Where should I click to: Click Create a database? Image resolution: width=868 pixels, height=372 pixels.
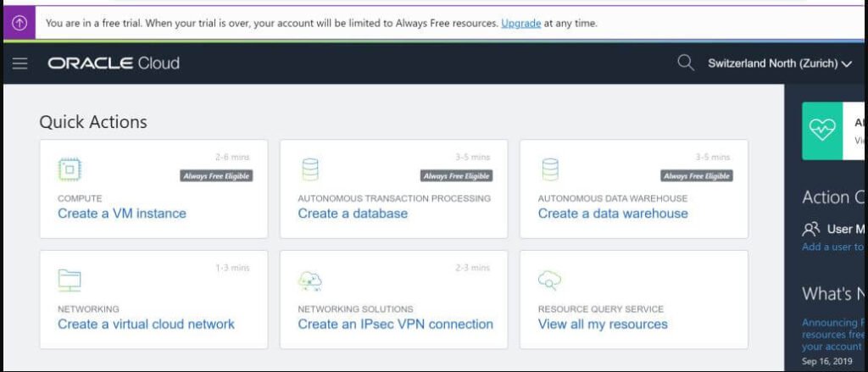click(353, 214)
